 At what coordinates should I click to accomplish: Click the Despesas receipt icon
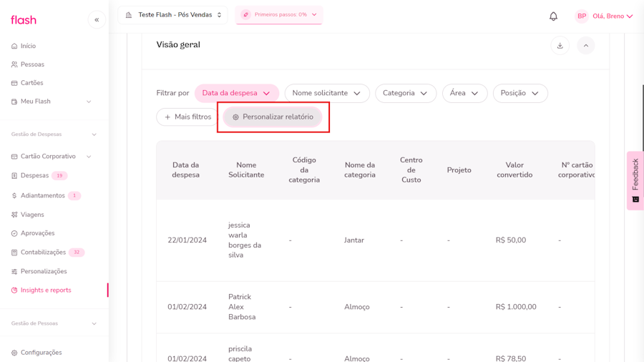coord(14,176)
